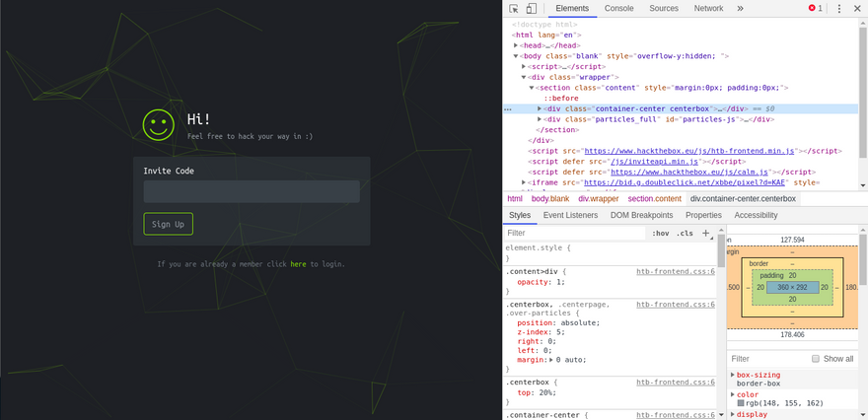Expand the margin shorthand triangle
868x420 pixels.
pyautogui.click(x=550, y=360)
